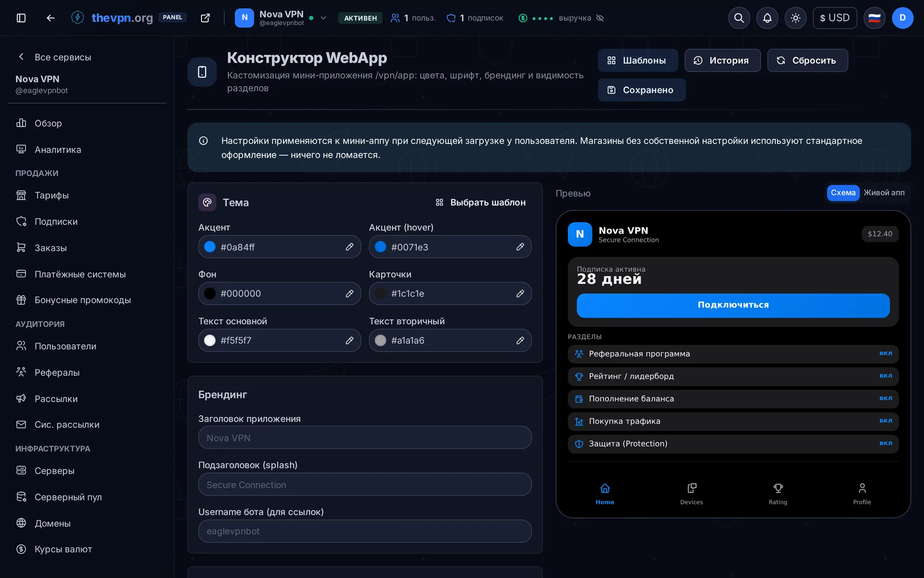Open the D user avatar menu
Image resolution: width=924 pixels, height=578 pixels.
(902, 18)
